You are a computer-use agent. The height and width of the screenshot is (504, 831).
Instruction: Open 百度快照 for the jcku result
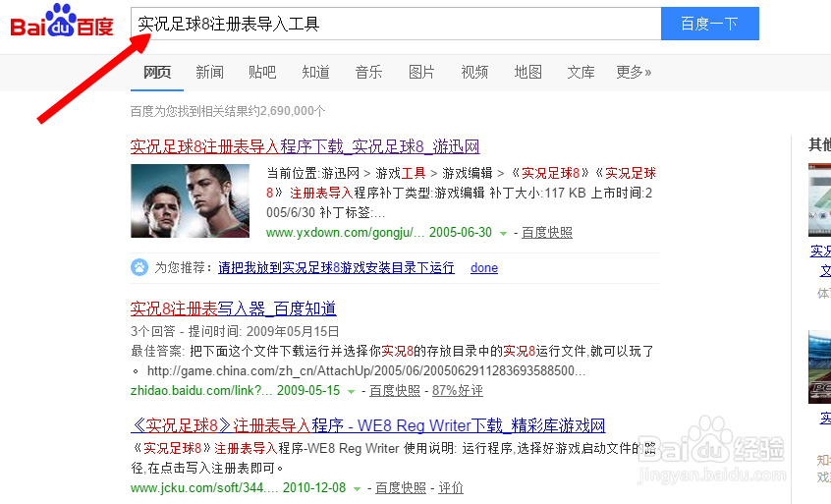tap(401, 487)
